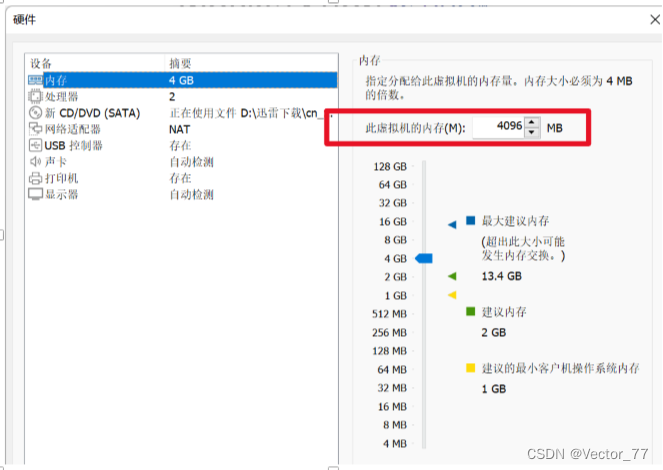Click the processor summary value 2
This screenshot has height=470, width=663.
(172, 97)
